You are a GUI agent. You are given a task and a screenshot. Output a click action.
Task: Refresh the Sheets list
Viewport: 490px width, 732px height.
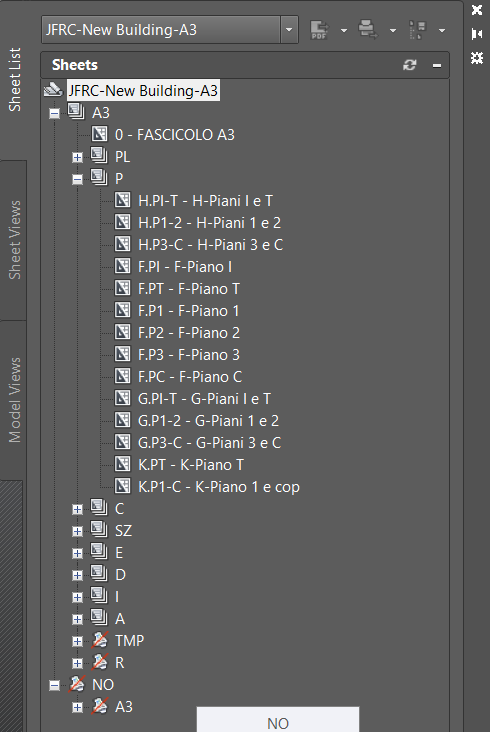point(410,65)
